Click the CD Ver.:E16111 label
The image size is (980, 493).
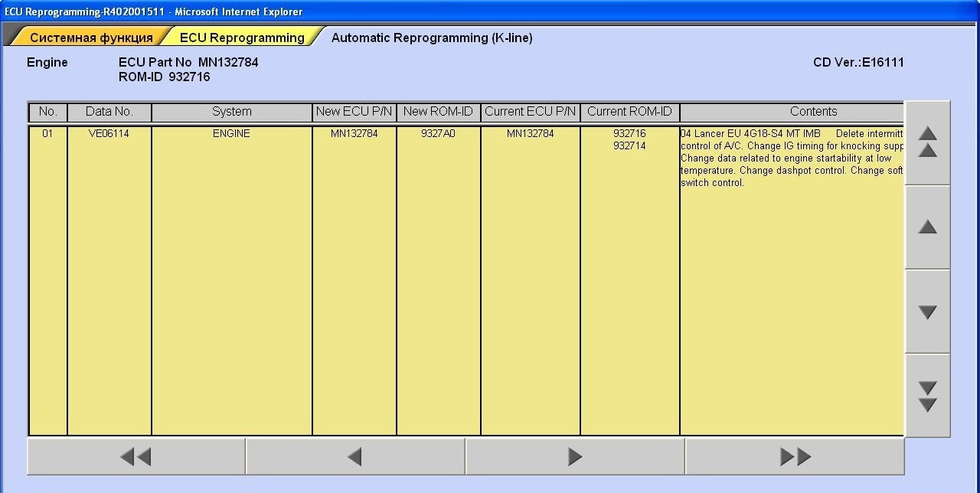[858, 63]
